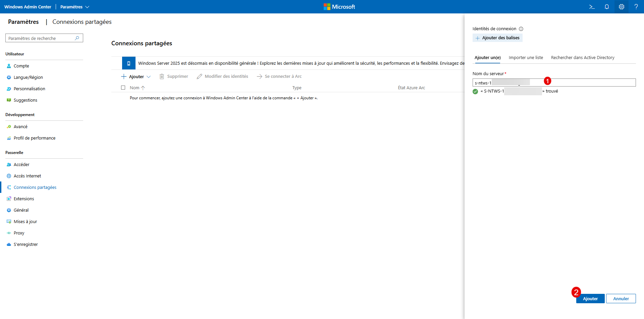Click Ajouter des balises button
Viewport: 644px width, 319px height.
[497, 38]
